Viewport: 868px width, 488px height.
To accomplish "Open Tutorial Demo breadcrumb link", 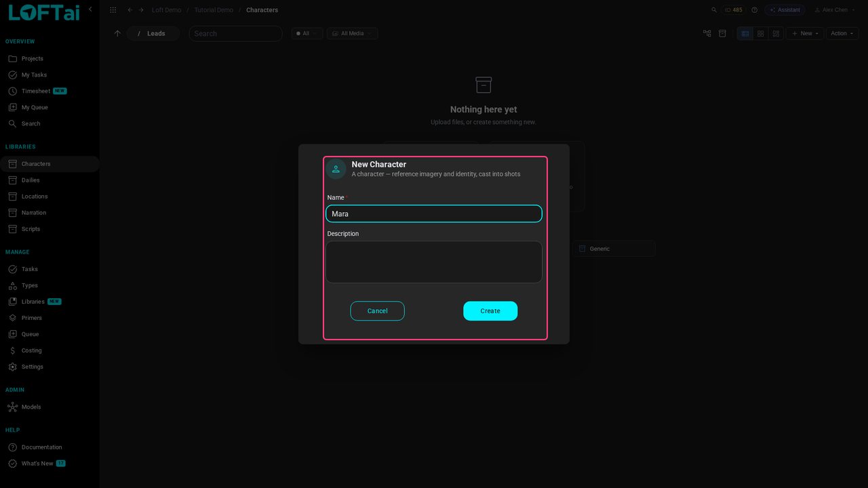I will [214, 10].
